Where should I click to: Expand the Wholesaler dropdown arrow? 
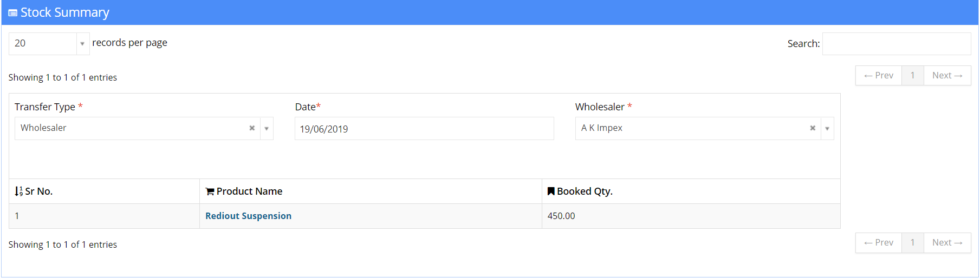[827, 129]
